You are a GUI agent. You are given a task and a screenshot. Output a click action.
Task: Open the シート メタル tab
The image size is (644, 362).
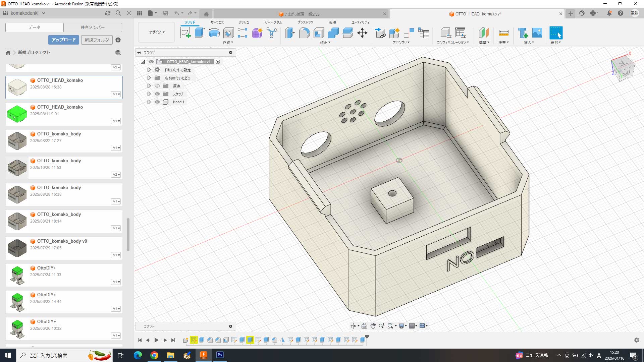[x=273, y=22]
